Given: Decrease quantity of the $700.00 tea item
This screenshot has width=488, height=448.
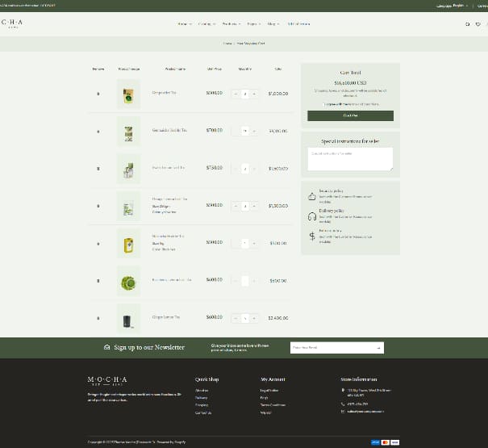Looking at the screenshot, I should pyautogui.click(x=236, y=131).
